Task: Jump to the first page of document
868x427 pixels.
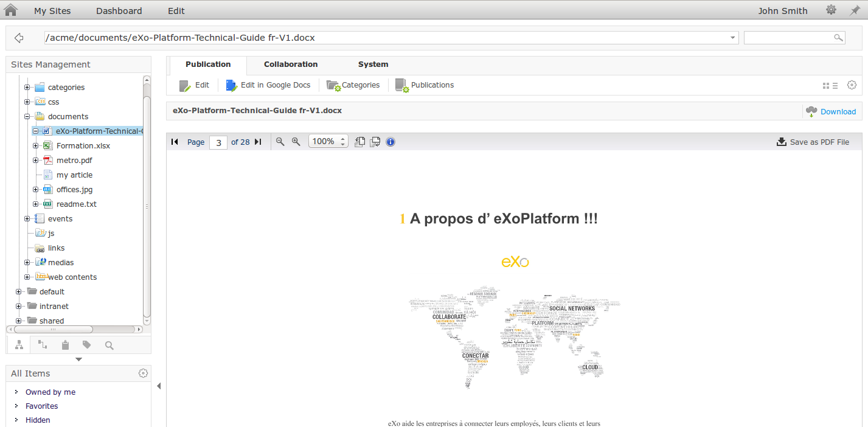Action: click(x=175, y=142)
